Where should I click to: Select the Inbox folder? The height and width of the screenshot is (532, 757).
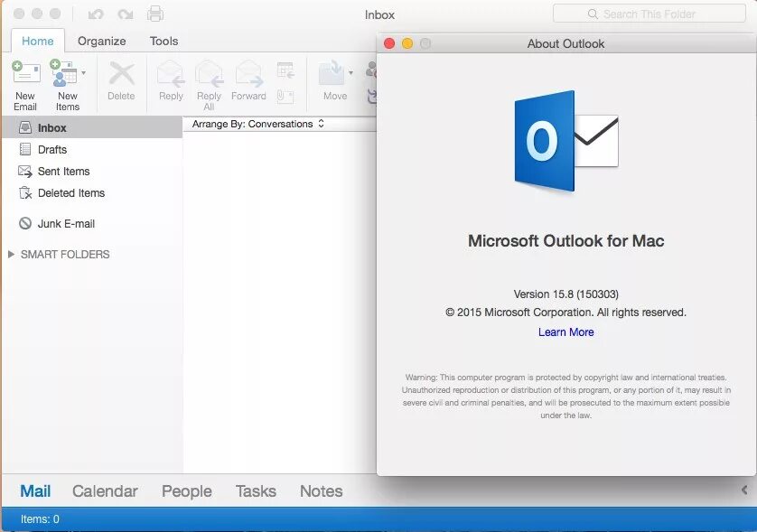pyautogui.click(x=92, y=128)
